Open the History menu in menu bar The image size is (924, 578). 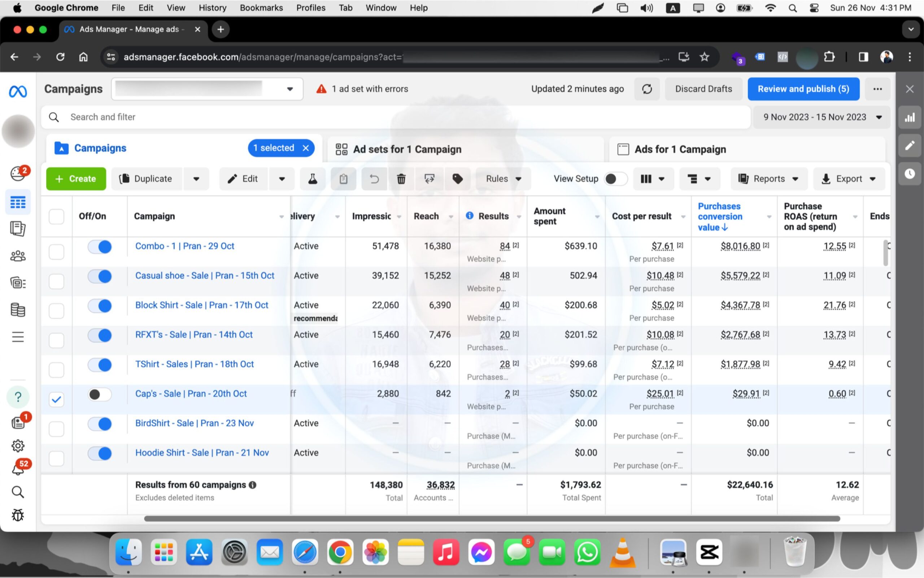(x=212, y=8)
